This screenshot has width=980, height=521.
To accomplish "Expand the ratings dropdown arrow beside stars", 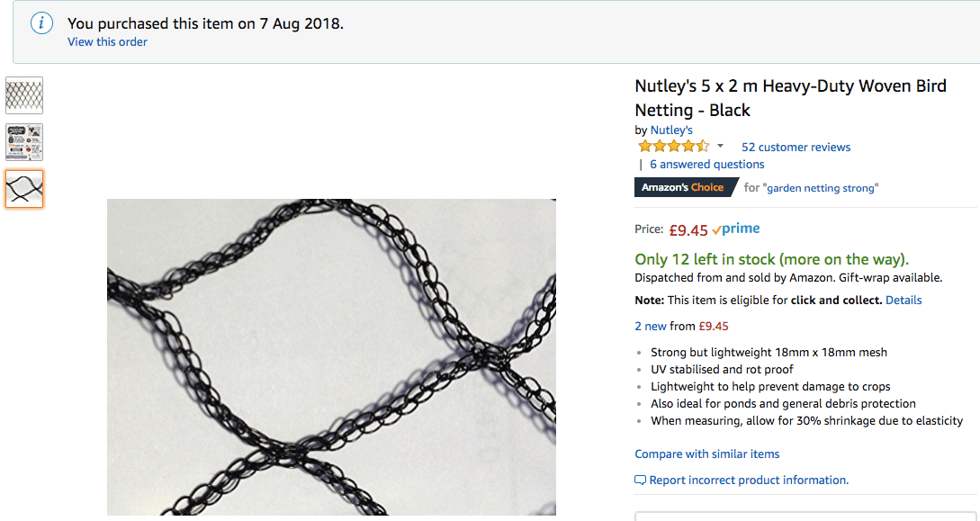I will 720,147.
